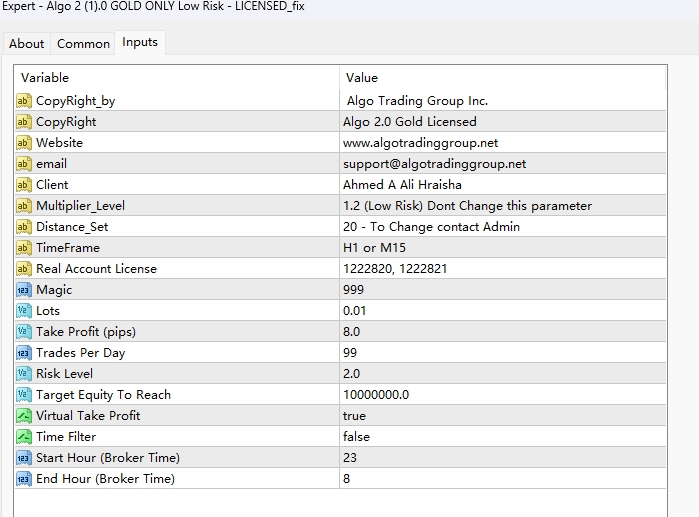The width and height of the screenshot is (699, 517).
Task: Select the license value '1222820, 1222821'
Action: pos(395,269)
